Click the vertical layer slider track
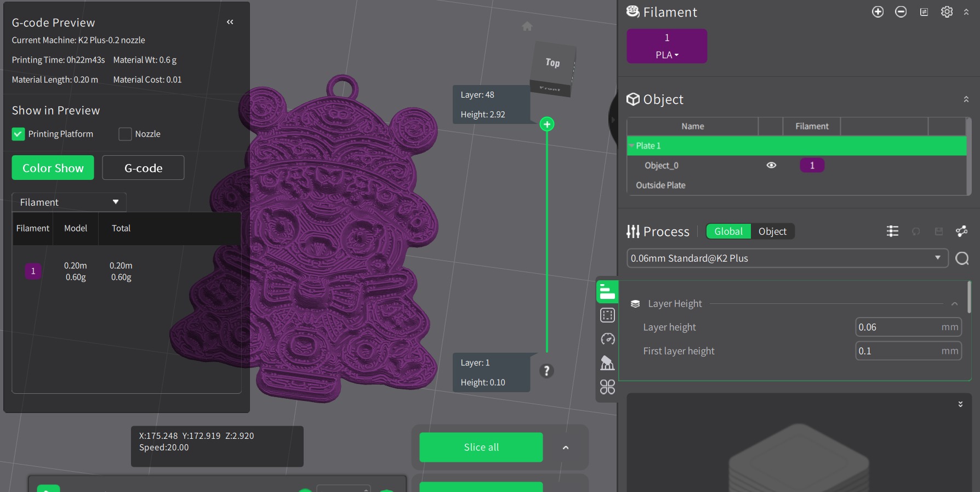Screen dimensions: 980x492 click(x=546, y=241)
